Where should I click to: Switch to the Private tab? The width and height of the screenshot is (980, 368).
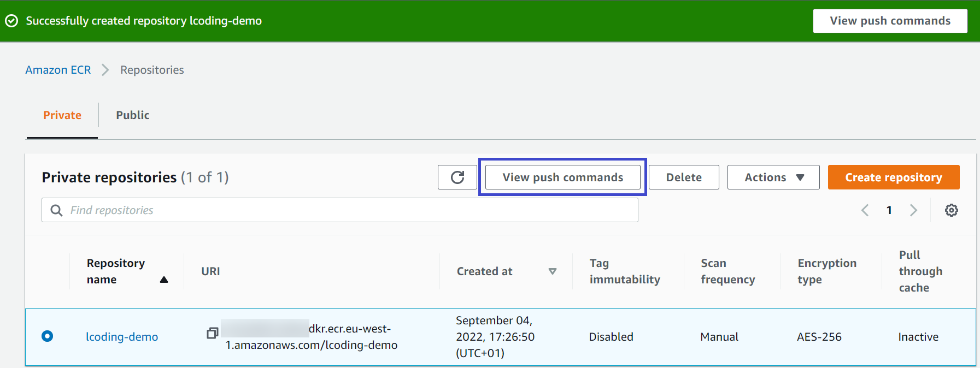[x=62, y=115]
